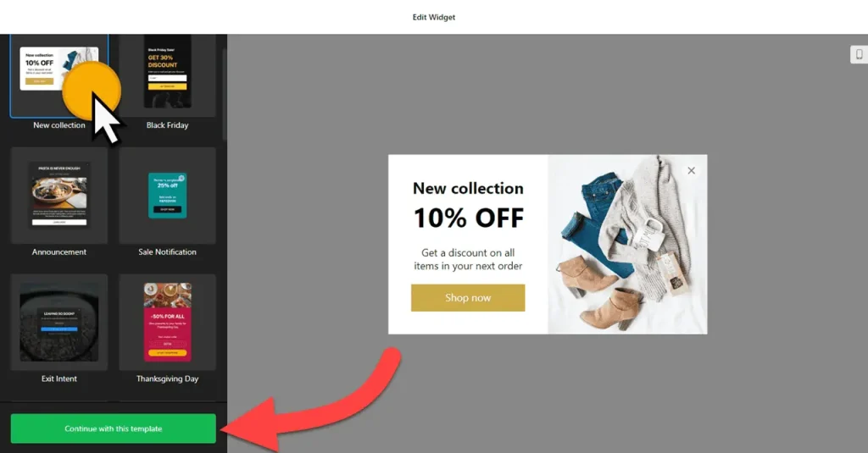
Task: Click the template list scrollbar
Action: [224, 94]
